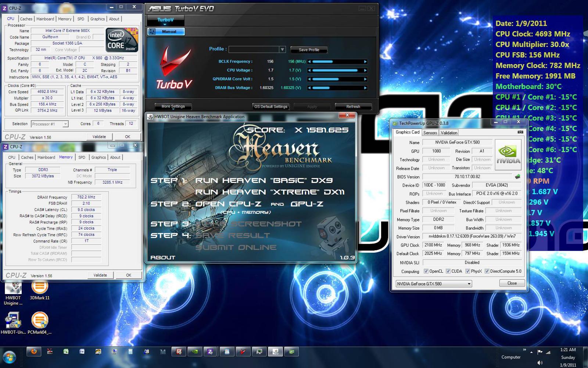Show hidden system tray icons
Screen dimensions: 588x368
(x=531, y=352)
